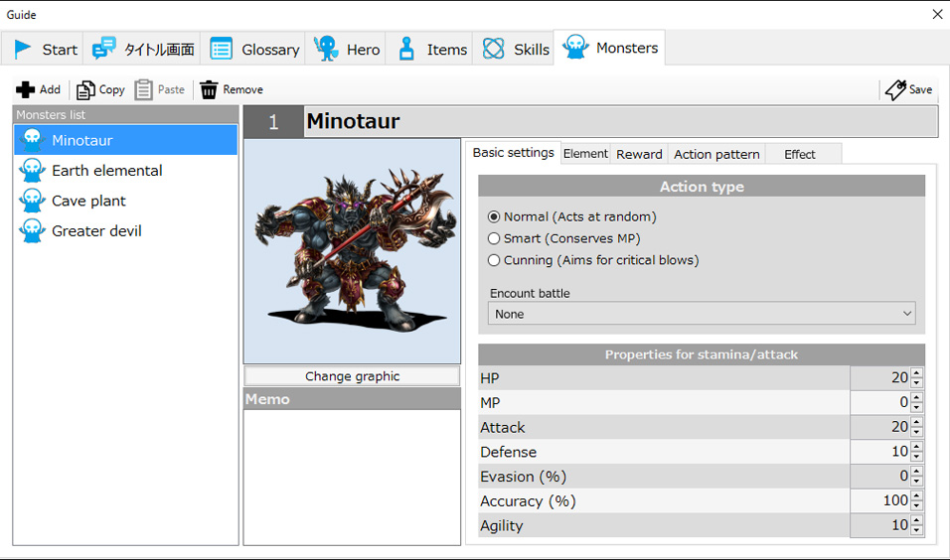Image resolution: width=950 pixels, height=560 pixels.
Task: Click the Add monster toolbar icon
Action: (x=26, y=89)
